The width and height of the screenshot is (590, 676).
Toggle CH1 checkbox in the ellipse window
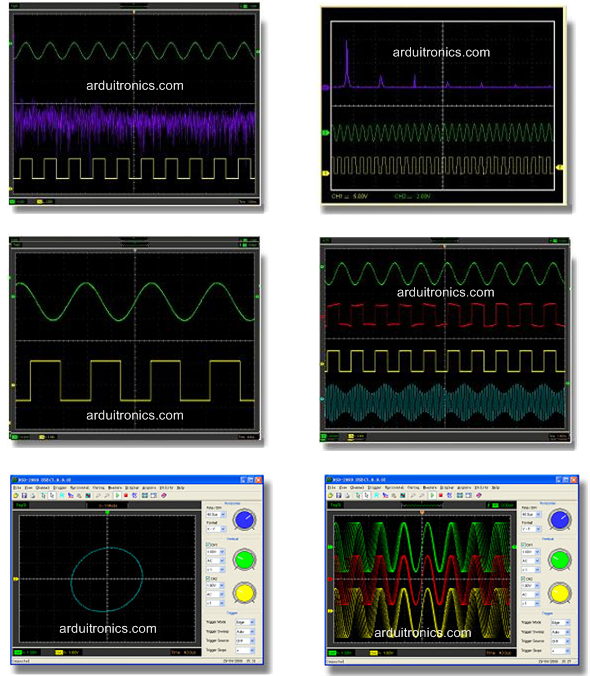[x=209, y=545]
